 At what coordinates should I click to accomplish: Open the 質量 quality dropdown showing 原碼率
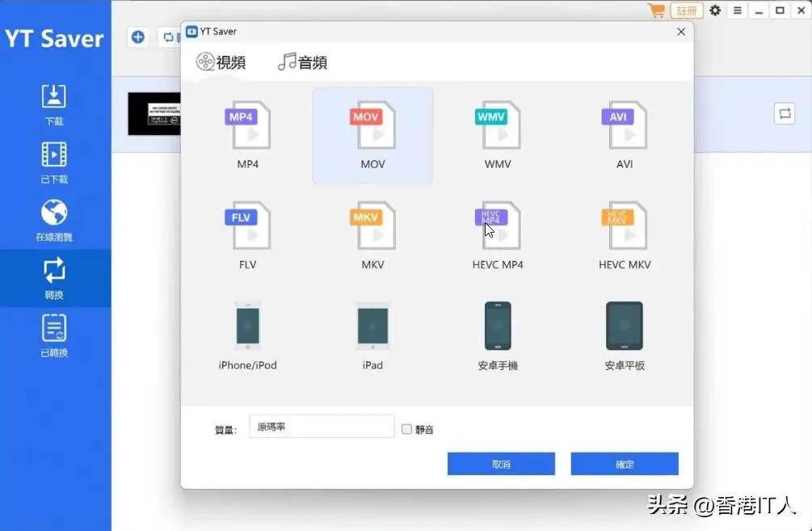pos(321,425)
